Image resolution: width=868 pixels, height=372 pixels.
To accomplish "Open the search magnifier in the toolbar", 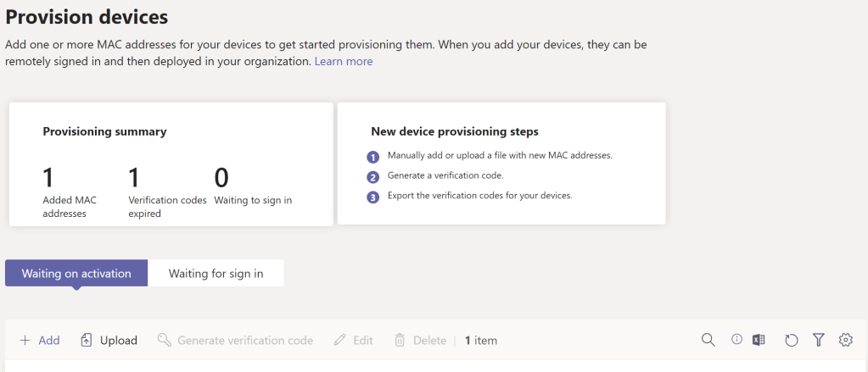I will click(x=708, y=340).
